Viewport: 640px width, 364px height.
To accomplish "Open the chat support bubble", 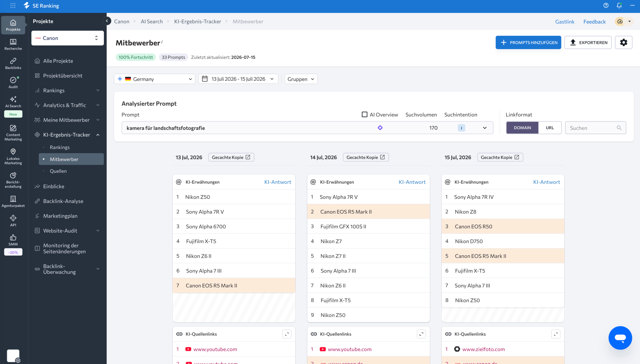I will click(620, 338).
